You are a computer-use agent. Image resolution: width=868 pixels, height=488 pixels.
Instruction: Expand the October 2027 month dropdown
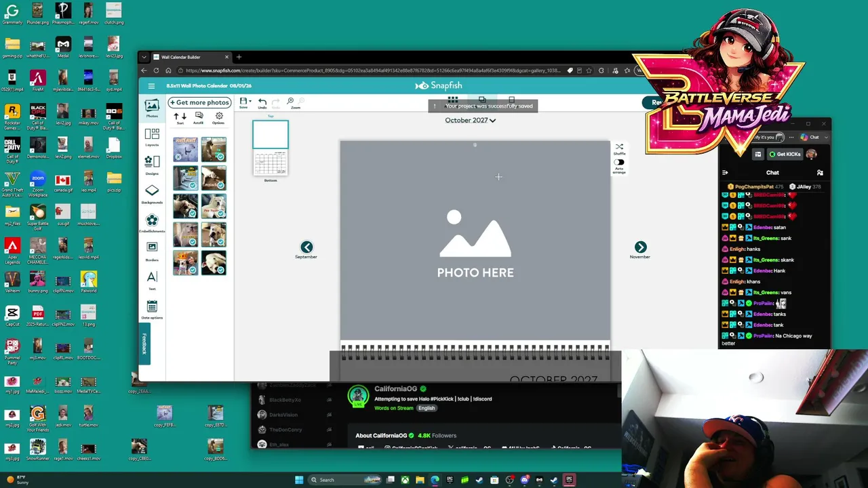[x=470, y=120]
